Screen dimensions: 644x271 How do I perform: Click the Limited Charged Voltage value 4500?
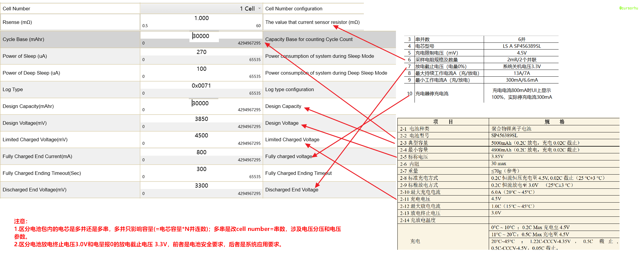point(202,136)
